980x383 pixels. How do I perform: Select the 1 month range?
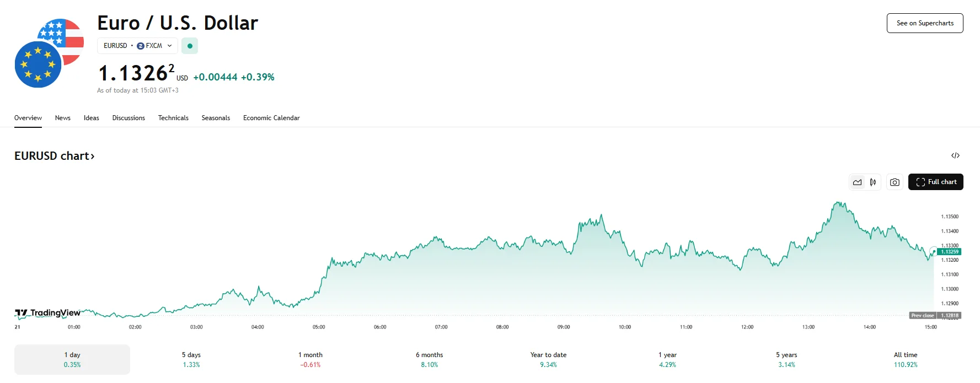coord(310,359)
